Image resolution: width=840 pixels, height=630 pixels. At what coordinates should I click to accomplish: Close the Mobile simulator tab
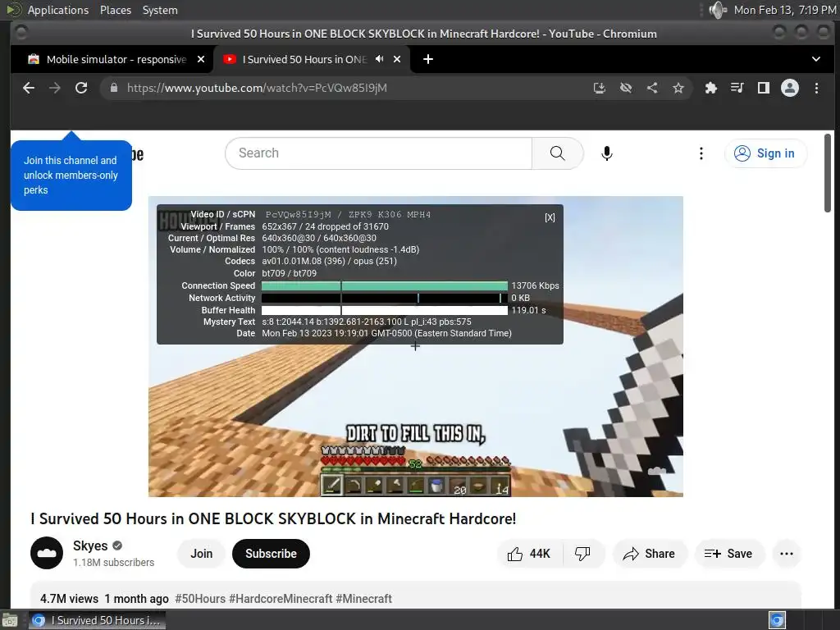(201, 59)
